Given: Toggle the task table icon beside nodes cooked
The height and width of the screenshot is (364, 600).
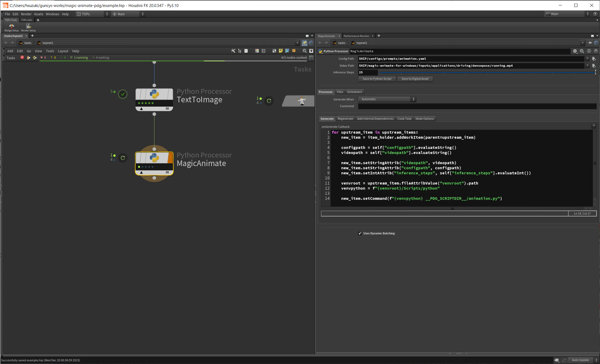Looking at the screenshot, I should [311, 58].
